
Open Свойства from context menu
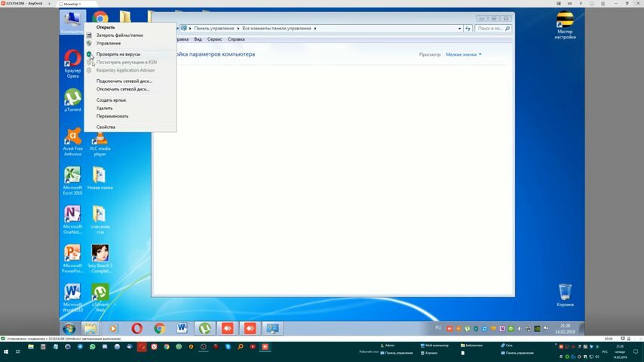click(x=106, y=127)
